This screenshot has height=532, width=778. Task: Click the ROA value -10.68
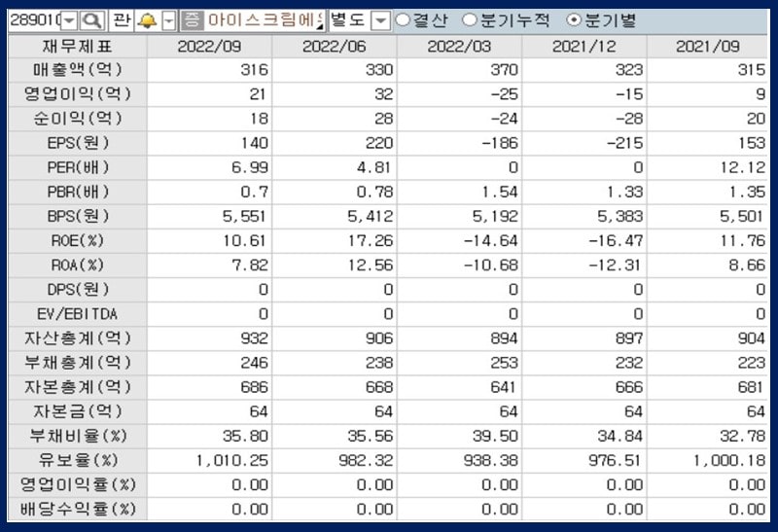[491, 265]
